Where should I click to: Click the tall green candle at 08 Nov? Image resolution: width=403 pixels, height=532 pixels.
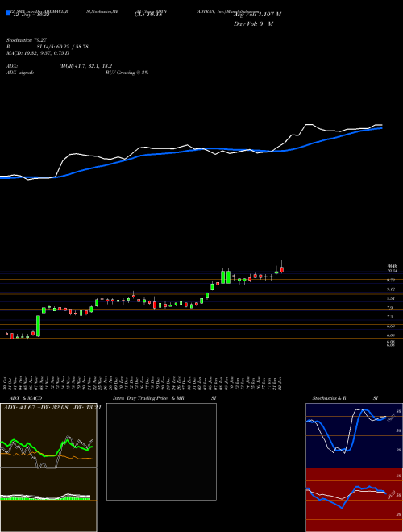pyautogui.click(x=39, y=326)
